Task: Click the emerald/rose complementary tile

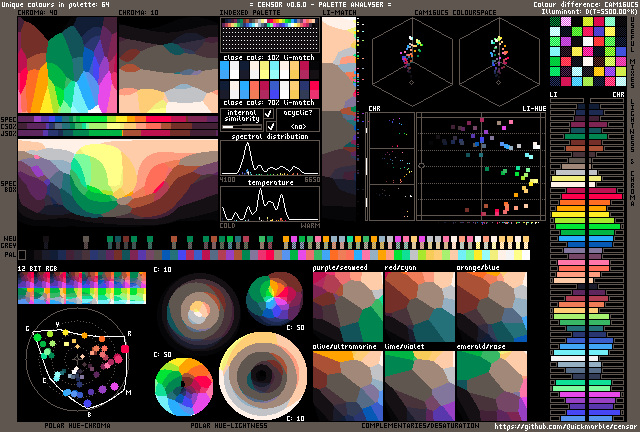Action: [492, 386]
